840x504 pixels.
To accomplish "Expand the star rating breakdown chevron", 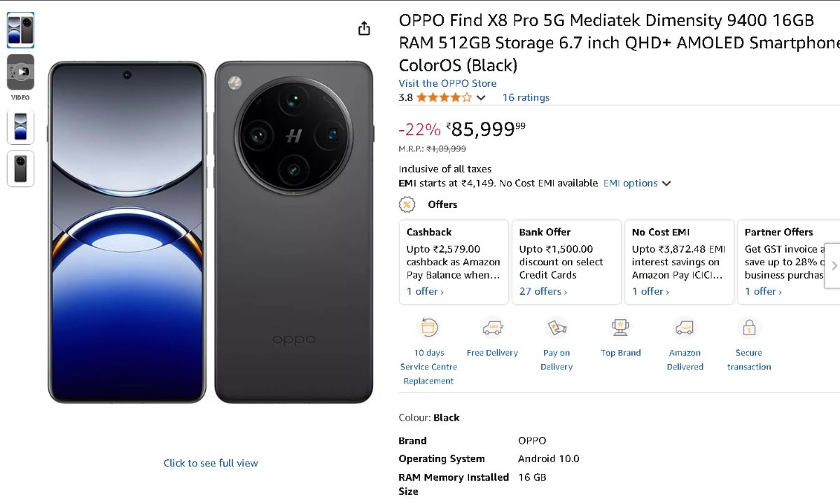I will tap(481, 98).
